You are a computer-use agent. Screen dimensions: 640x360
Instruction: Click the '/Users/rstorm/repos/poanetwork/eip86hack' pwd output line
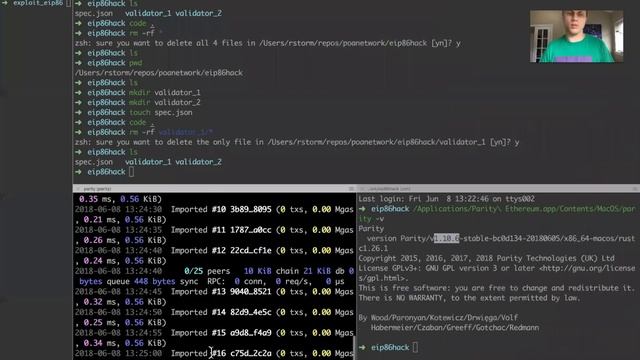click(x=159, y=73)
